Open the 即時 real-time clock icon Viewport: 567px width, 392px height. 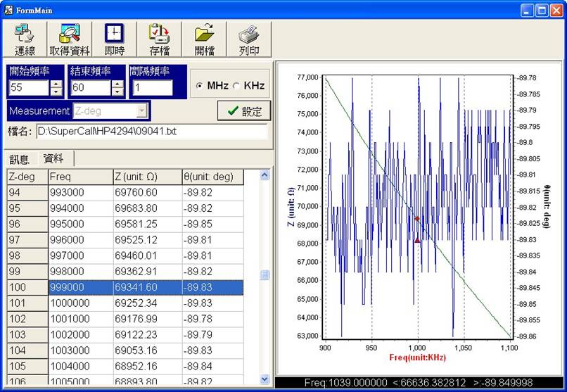114,39
